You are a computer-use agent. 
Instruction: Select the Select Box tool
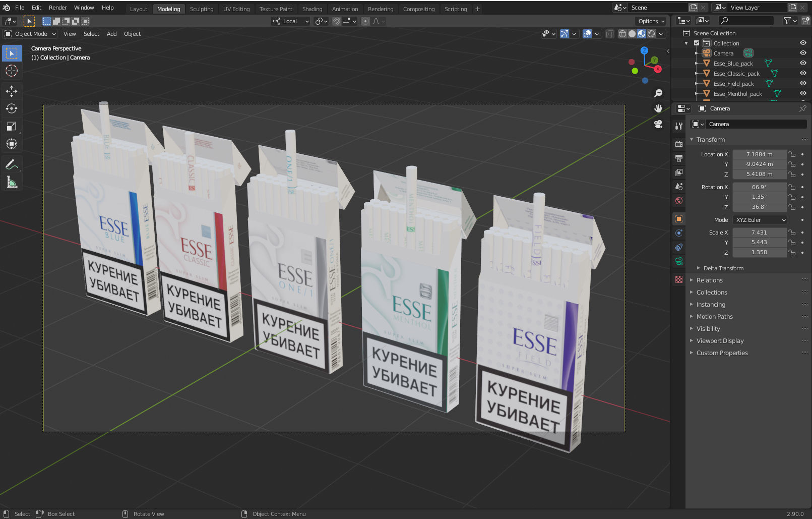tap(12, 53)
